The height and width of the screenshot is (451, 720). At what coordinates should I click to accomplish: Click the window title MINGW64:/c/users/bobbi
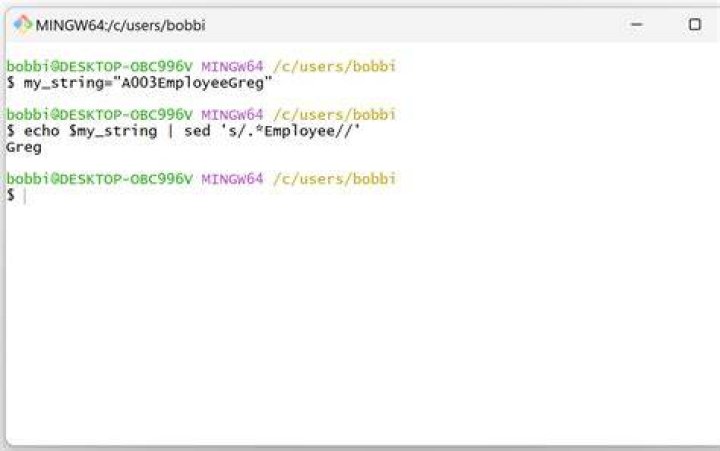click(120, 25)
